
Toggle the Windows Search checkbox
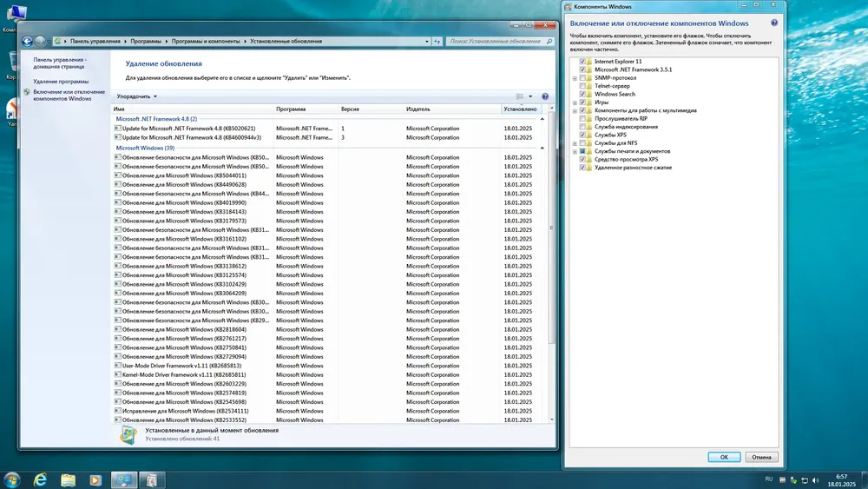[x=582, y=94]
